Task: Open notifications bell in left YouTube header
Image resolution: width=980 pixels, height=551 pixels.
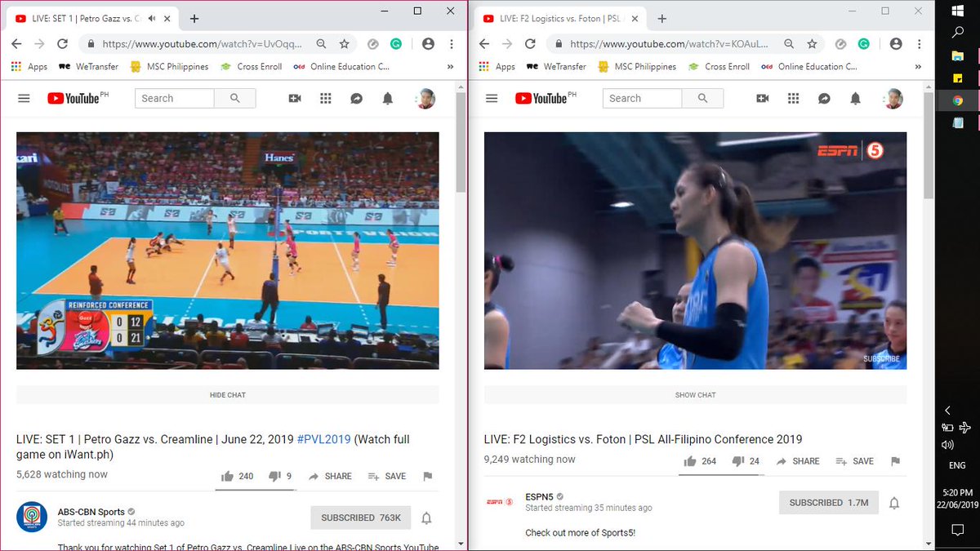Action: click(388, 98)
